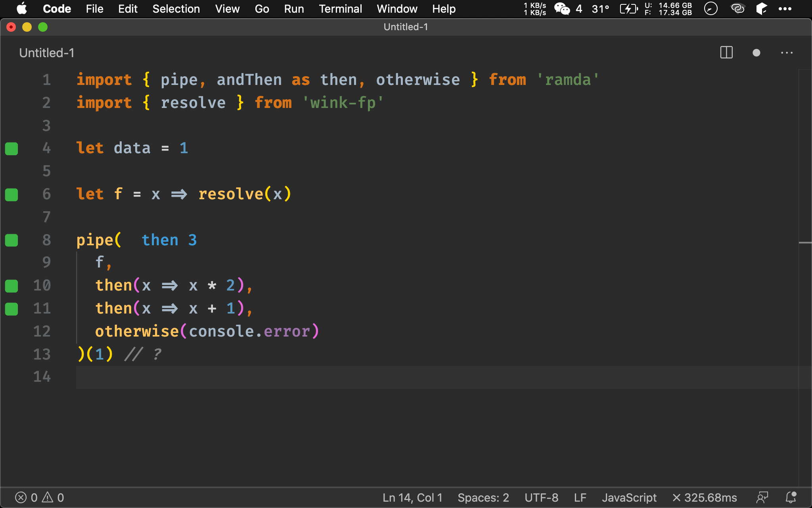Screen dimensions: 812x508
Task: Click the LF end-of-line selector
Action: coord(580,498)
